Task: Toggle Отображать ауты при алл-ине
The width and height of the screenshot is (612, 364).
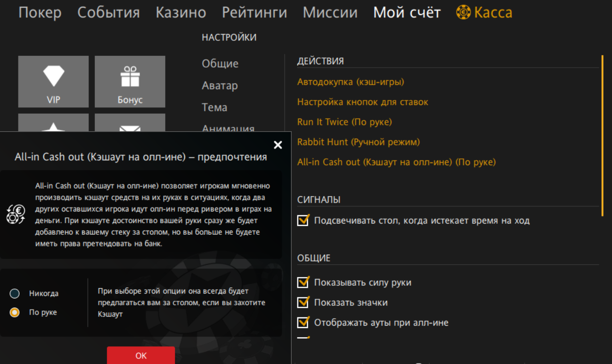Action: click(x=303, y=322)
